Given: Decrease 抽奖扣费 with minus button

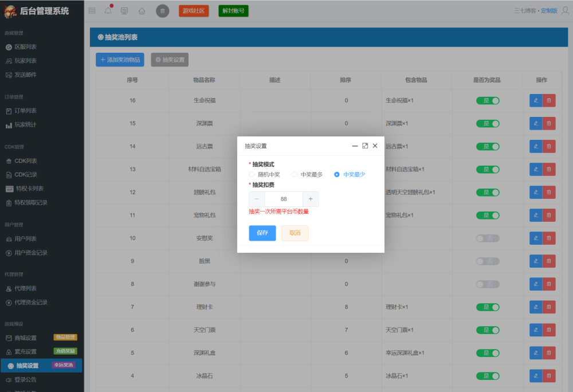Looking at the screenshot, I should coord(257,199).
